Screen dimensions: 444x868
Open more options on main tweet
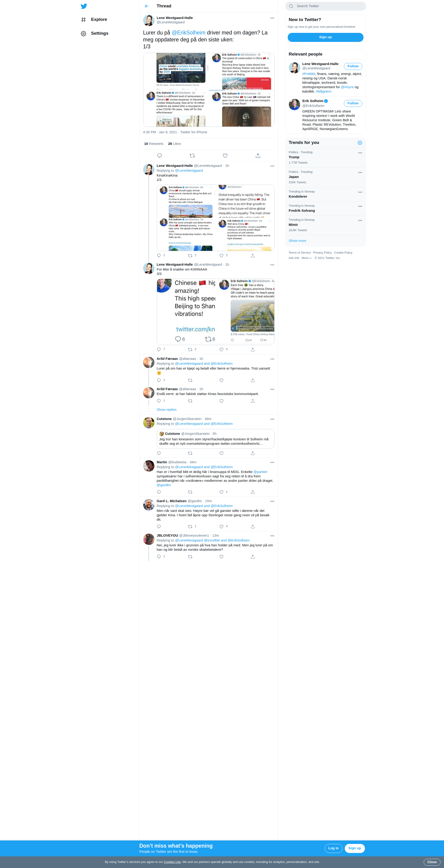[x=272, y=18]
